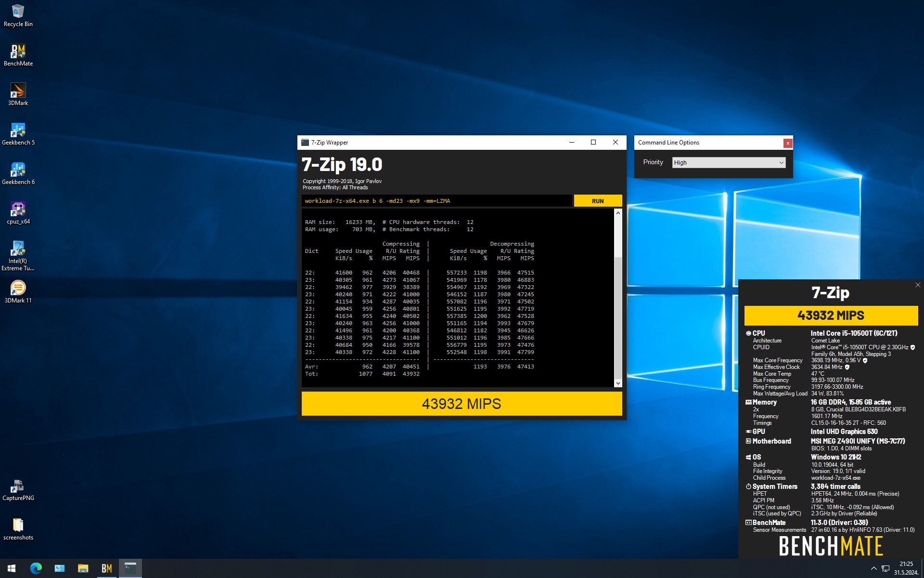The image size is (924, 578).
Task: Open the Recycle Bin desktop icon
Action: tap(18, 15)
